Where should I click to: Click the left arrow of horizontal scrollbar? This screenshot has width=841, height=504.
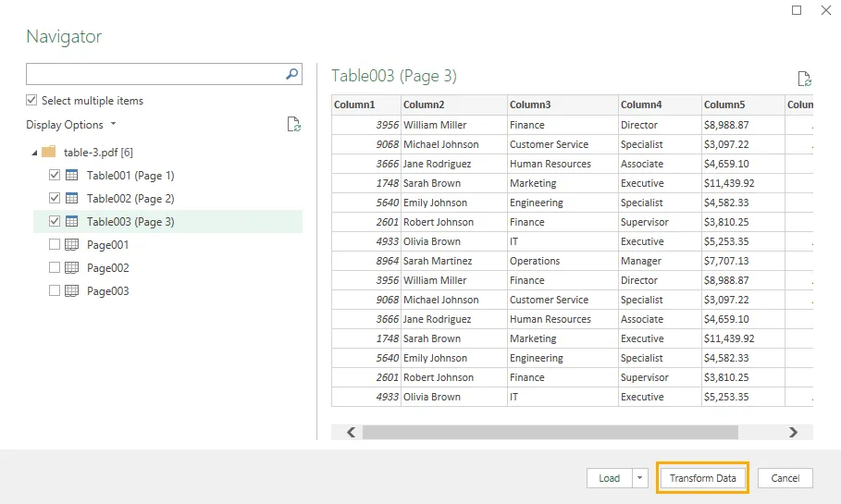click(351, 432)
